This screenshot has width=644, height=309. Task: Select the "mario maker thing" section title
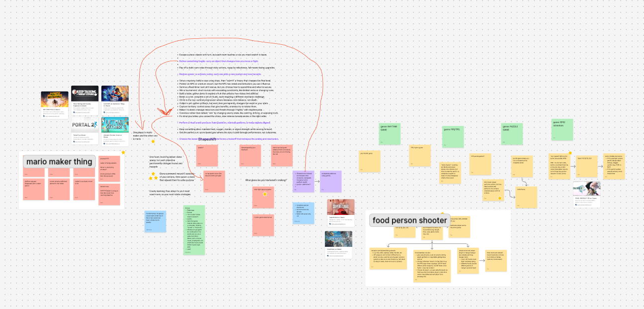(x=59, y=161)
